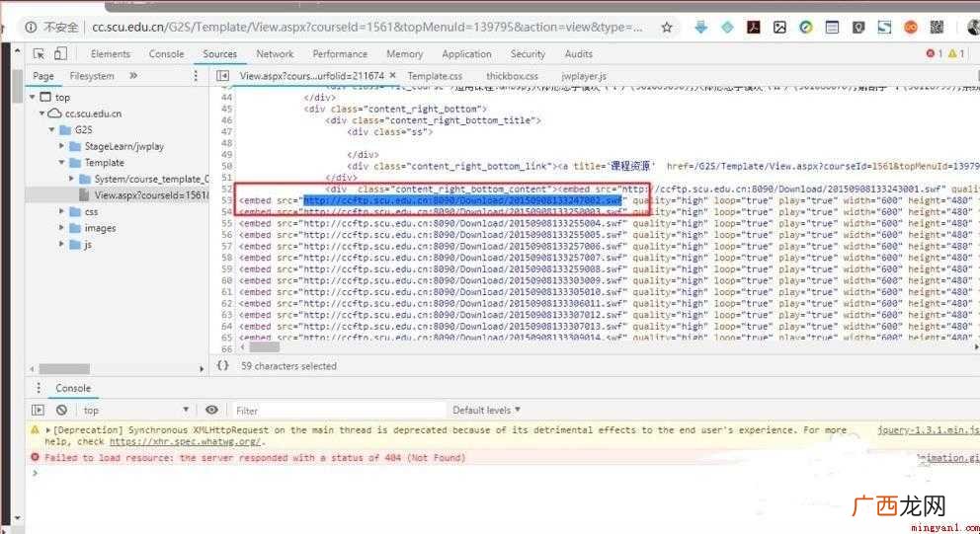The height and width of the screenshot is (534, 980).
Task: Switch to the Console panel tab
Action: 166,54
